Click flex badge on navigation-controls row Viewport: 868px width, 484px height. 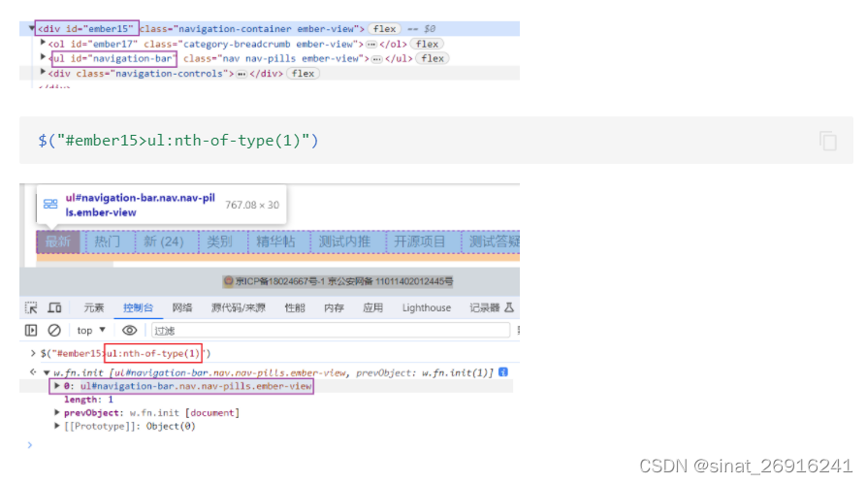point(303,73)
